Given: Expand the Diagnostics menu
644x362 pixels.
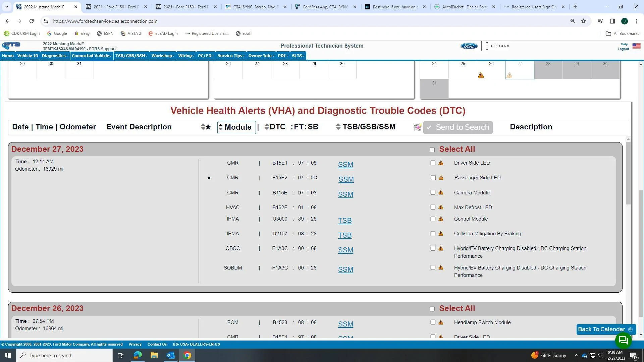Looking at the screenshot, I should 55,56.
